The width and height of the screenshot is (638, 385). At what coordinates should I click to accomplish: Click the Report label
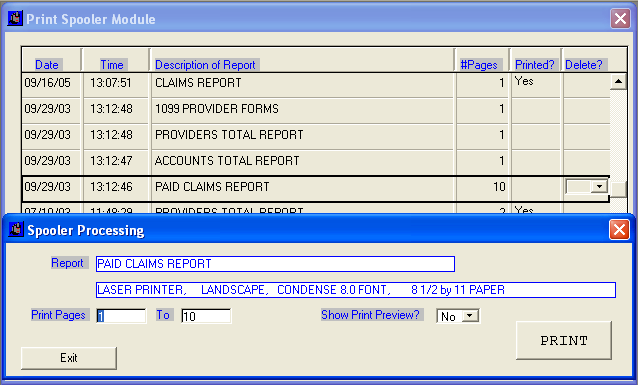(x=68, y=263)
